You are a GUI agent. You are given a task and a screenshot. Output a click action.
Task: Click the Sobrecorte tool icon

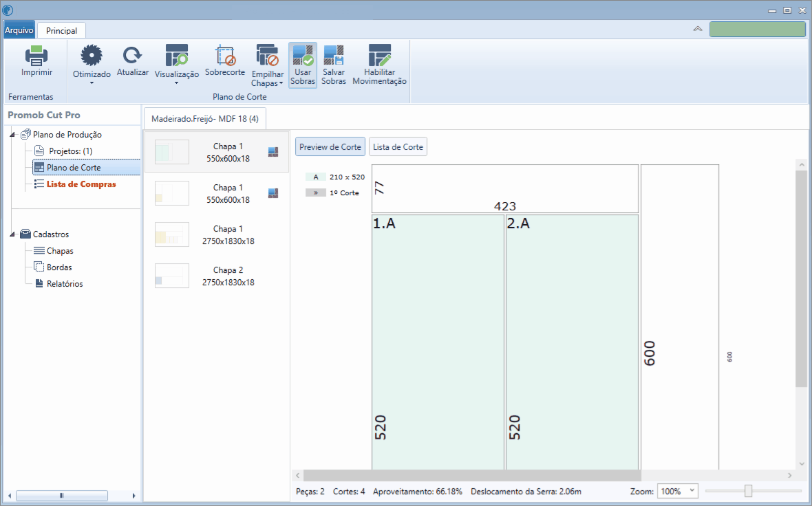click(x=225, y=55)
